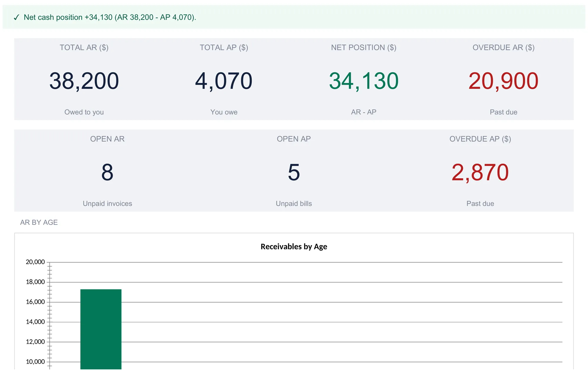The height and width of the screenshot is (372, 588).
Task: Click the 12,000 y-axis label
Action: pos(35,342)
